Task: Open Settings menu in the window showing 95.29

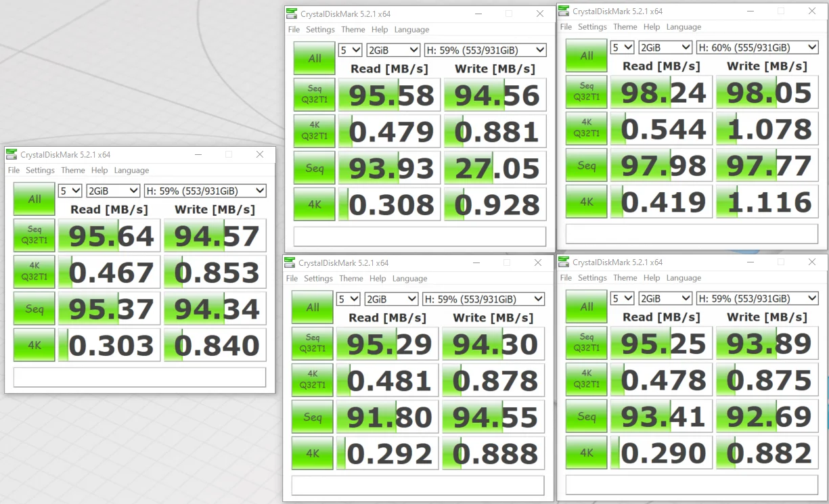Action: click(318, 279)
